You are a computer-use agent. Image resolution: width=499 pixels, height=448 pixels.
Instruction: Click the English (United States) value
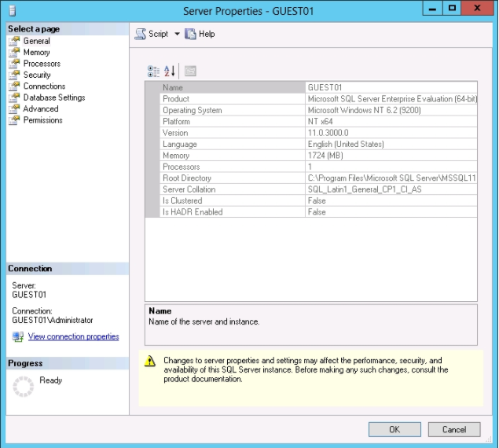[346, 145]
